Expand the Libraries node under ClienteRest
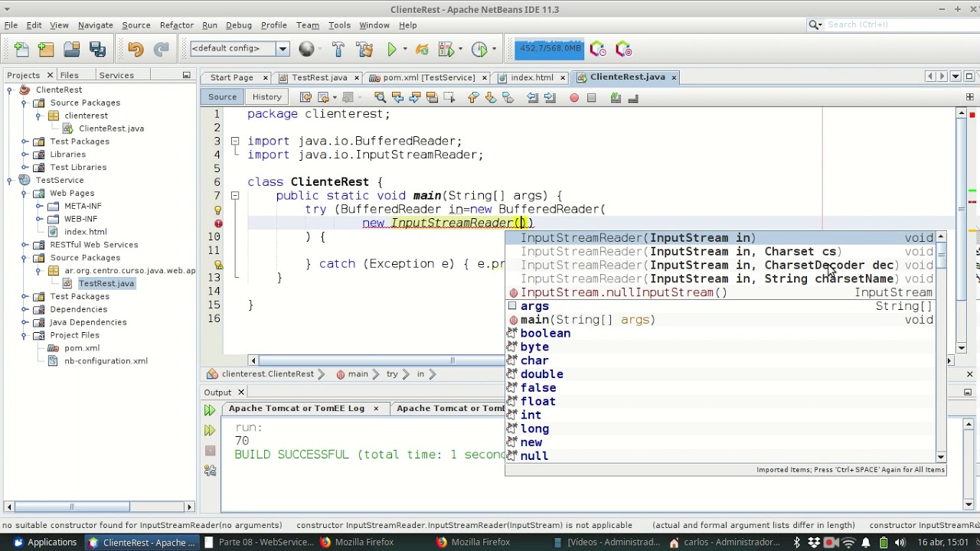Image resolution: width=980 pixels, height=551 pixels. (x=25, y=154)
